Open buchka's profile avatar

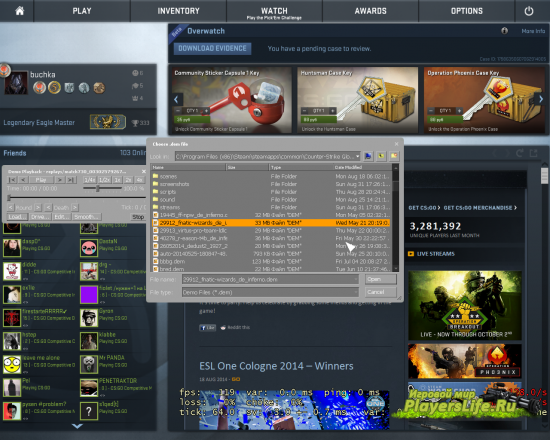pyautogui.click(x=16, y=83)
